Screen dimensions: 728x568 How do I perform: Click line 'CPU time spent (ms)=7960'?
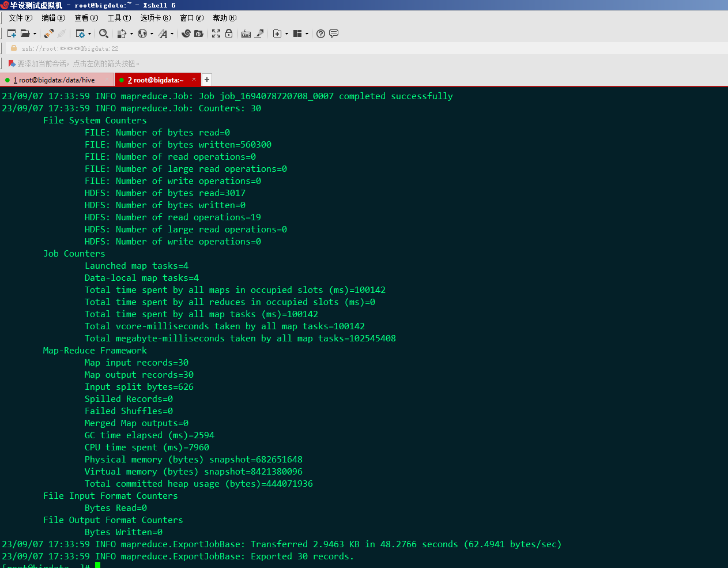coord(147,447)
